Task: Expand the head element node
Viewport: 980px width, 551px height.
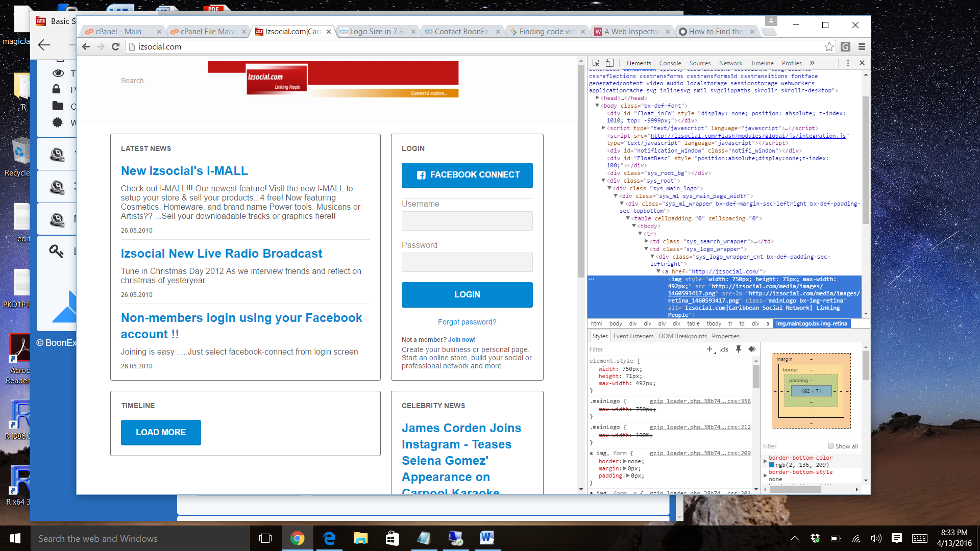Action: pyautogui.click(x=597, y=98)
